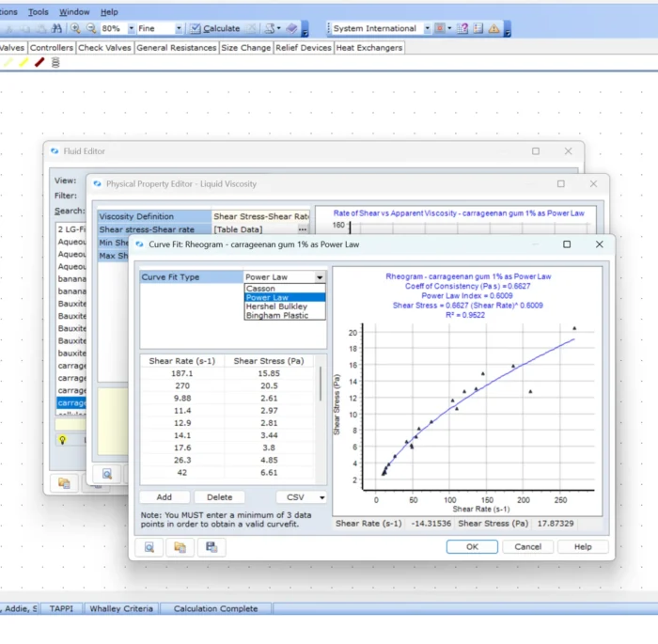Click the layers icon in the main toolbar
This screenshot has height=644, width=658.
[x=291, y=28]
